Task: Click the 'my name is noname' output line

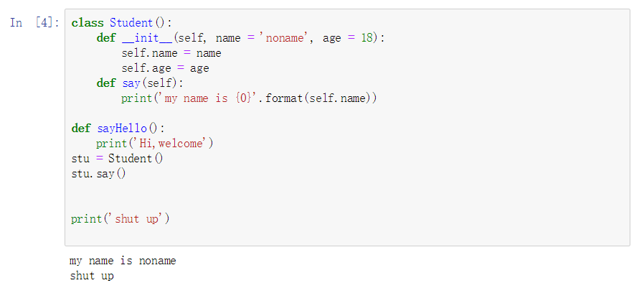Action: [123, 261]
